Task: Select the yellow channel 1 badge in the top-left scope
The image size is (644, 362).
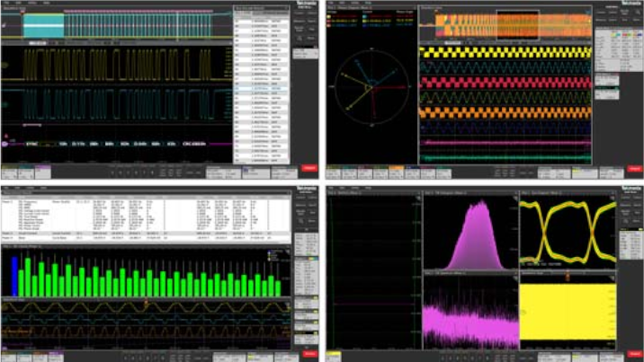Action: pos(9,168)
